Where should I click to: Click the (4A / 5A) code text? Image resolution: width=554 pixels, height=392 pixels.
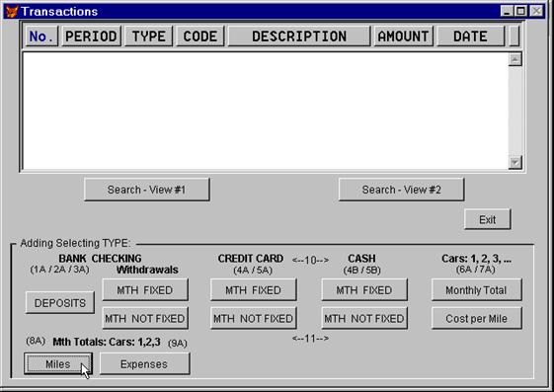pos(253,271)
